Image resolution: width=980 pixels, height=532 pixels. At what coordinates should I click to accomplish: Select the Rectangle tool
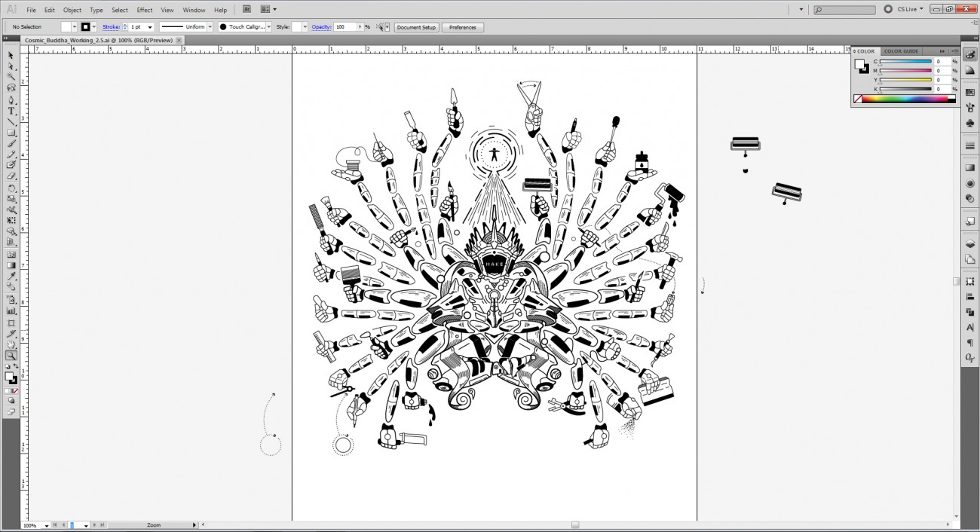(11, 133)
